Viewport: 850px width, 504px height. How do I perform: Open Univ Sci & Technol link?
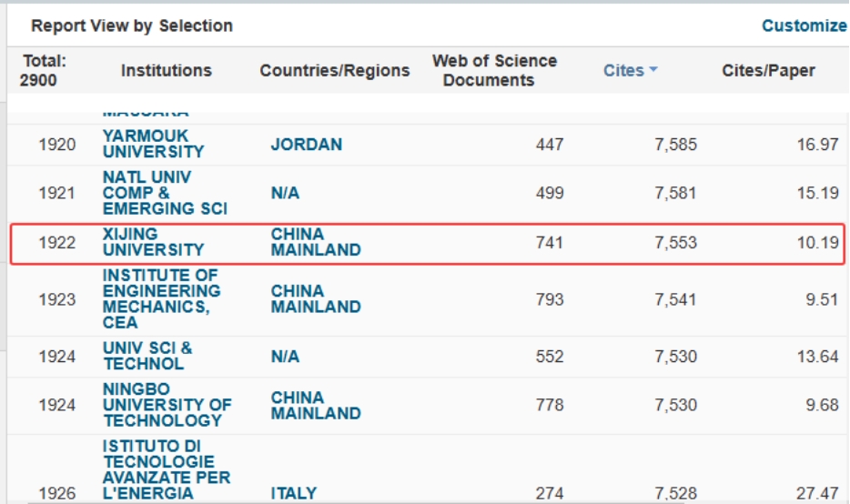pos(147,356)
